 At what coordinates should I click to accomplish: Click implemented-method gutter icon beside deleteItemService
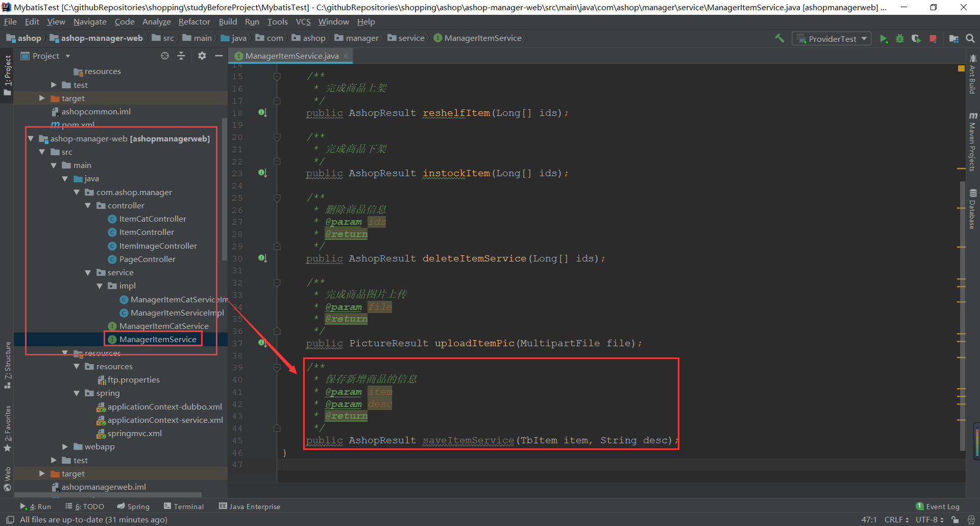262,258
